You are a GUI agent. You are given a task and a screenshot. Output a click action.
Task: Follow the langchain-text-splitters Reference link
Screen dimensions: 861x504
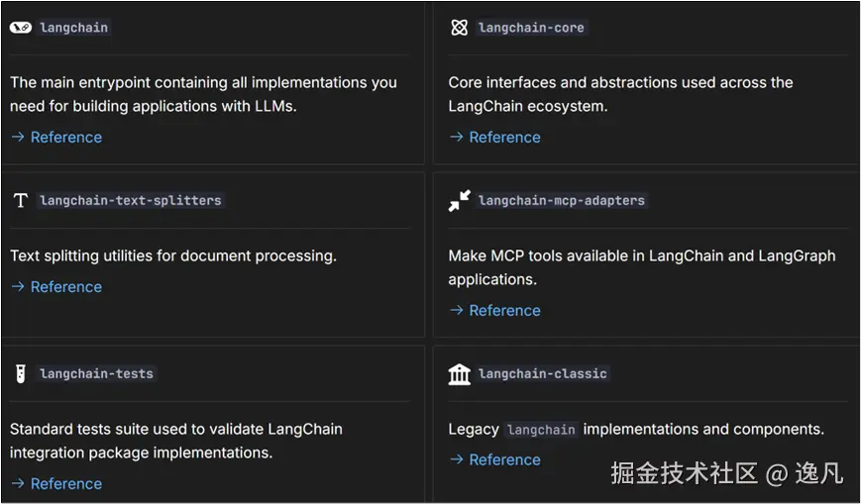click(x=65, y=287)
